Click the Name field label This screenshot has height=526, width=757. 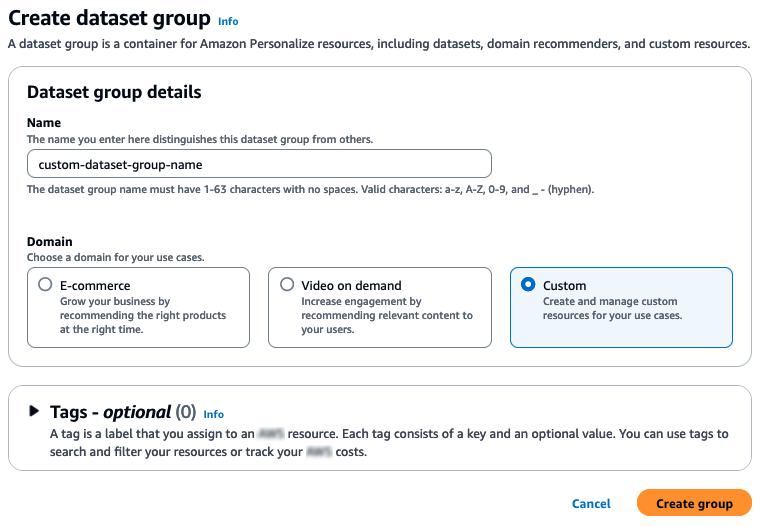point(44,123)
